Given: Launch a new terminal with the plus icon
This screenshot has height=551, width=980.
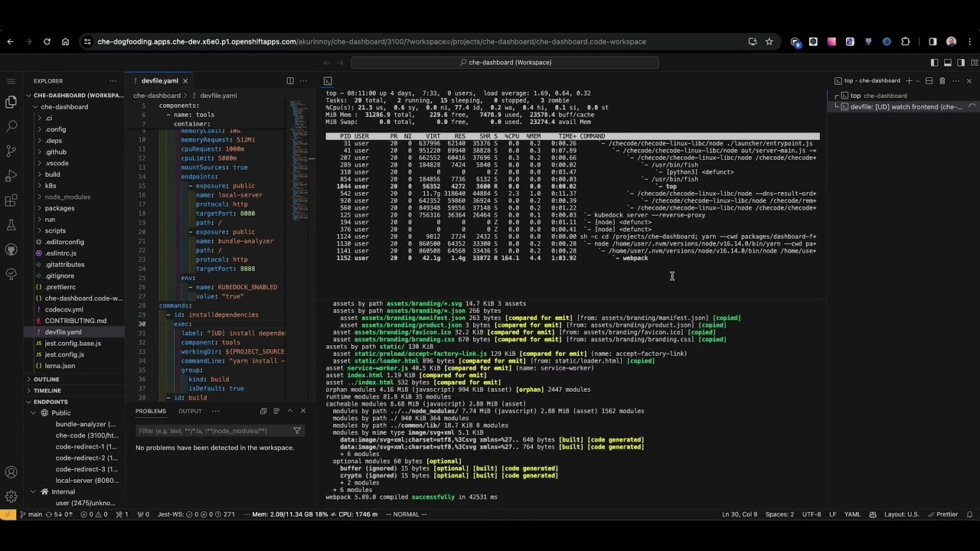Looking at the screenshot, I should (x=909, y=80).
